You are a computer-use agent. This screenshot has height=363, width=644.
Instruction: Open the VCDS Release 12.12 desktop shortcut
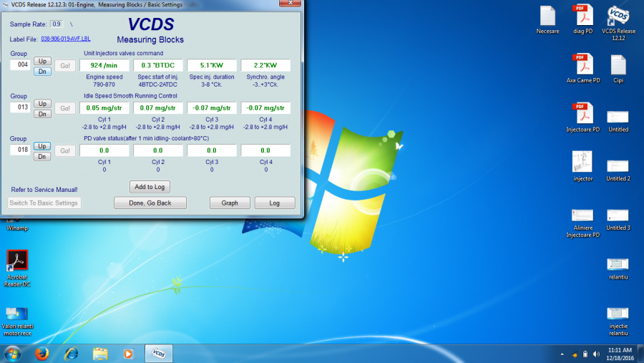tap(618, 16)
